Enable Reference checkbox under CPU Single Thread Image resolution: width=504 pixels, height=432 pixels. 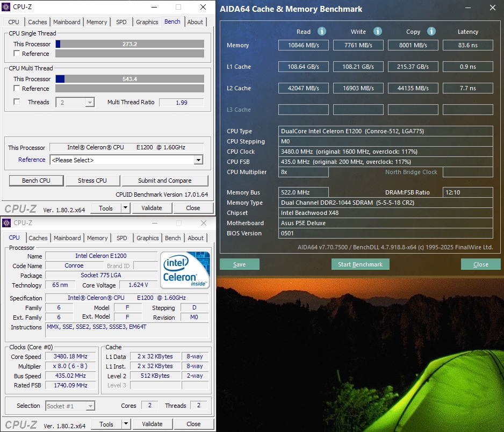[17, 53]
